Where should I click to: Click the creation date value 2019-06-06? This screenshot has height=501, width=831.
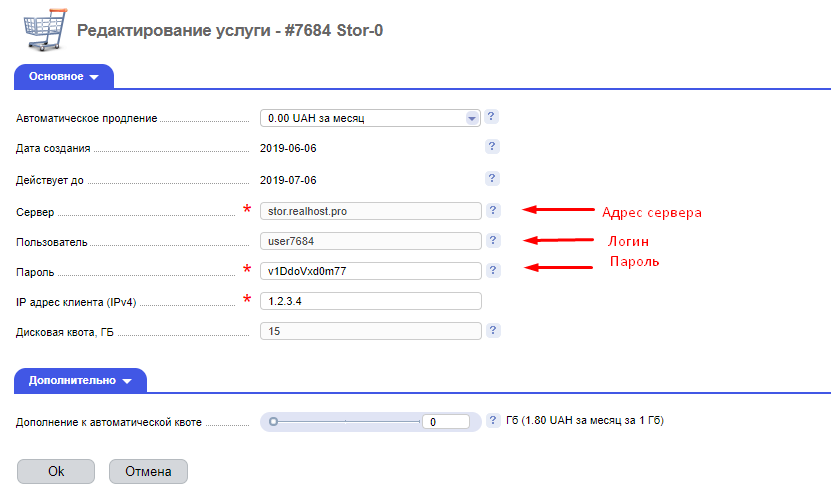click(288, 148)
